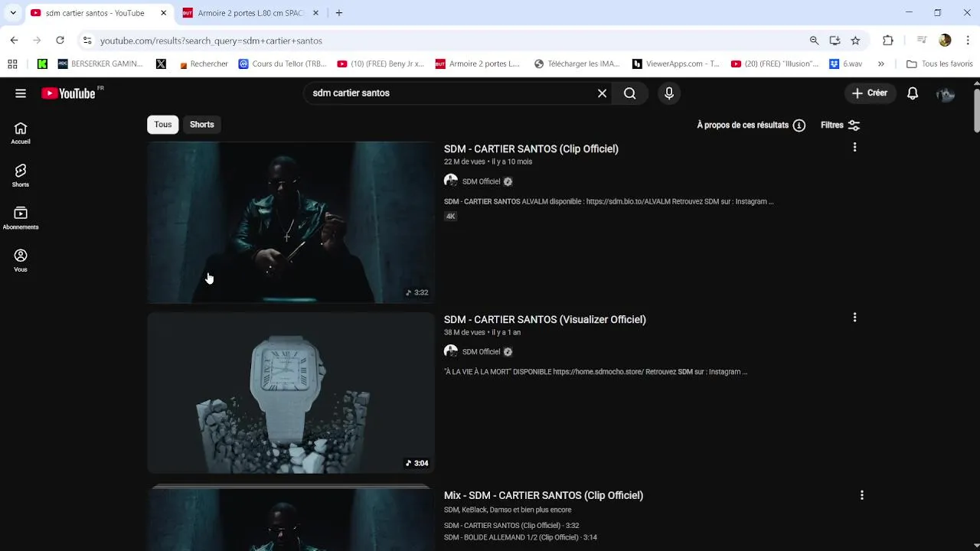The height and width of the screenshot is (551, 980).
Task: Open SDM Officiel channel under Clip Officiel
Action: (481, 181)
